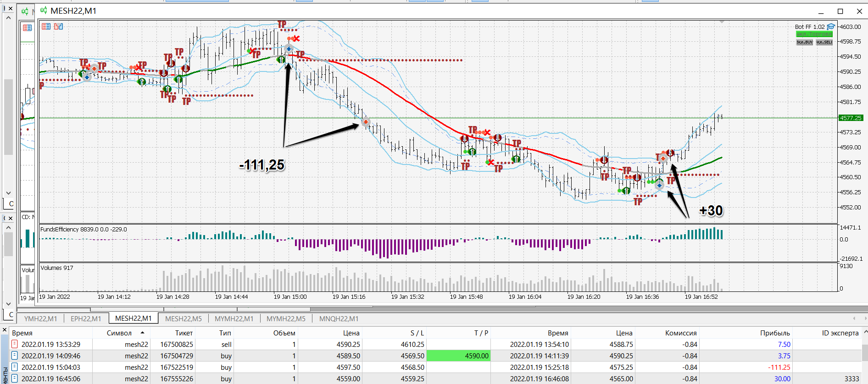The height and width of the screenshot is (384, 868).
Task: Click the deal icon in the 15:04:03 row
Action: click(x=14, y=367)
